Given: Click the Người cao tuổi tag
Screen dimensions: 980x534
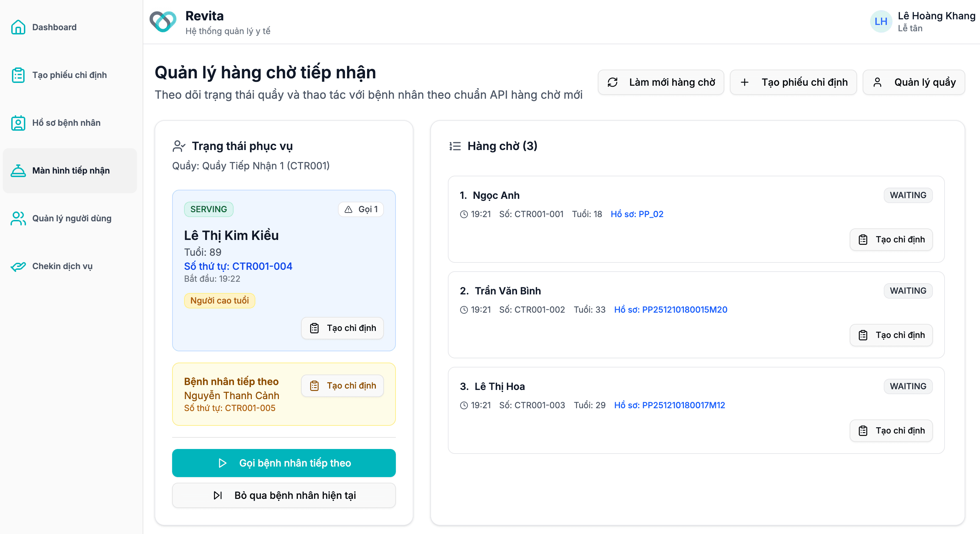Looking at the screenshot, I should tap(220, 301).
